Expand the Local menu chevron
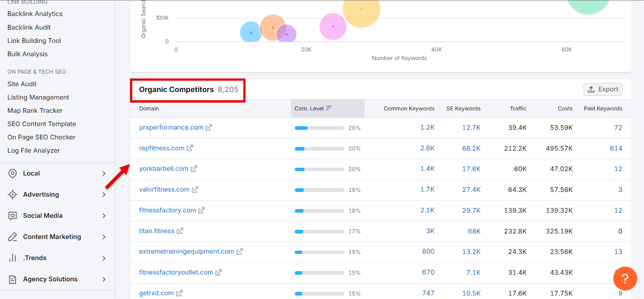 [x=104, y=173]
